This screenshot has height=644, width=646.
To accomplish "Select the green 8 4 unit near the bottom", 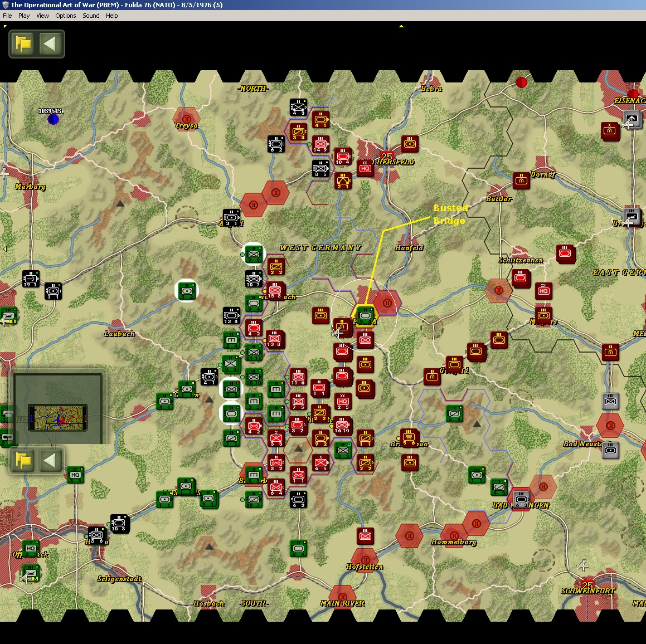I will click(x=298, y=548).
